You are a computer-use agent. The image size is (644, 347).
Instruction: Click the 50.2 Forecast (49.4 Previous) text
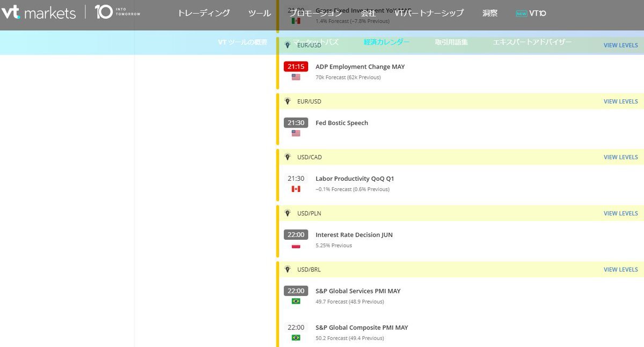pos(350,338)
